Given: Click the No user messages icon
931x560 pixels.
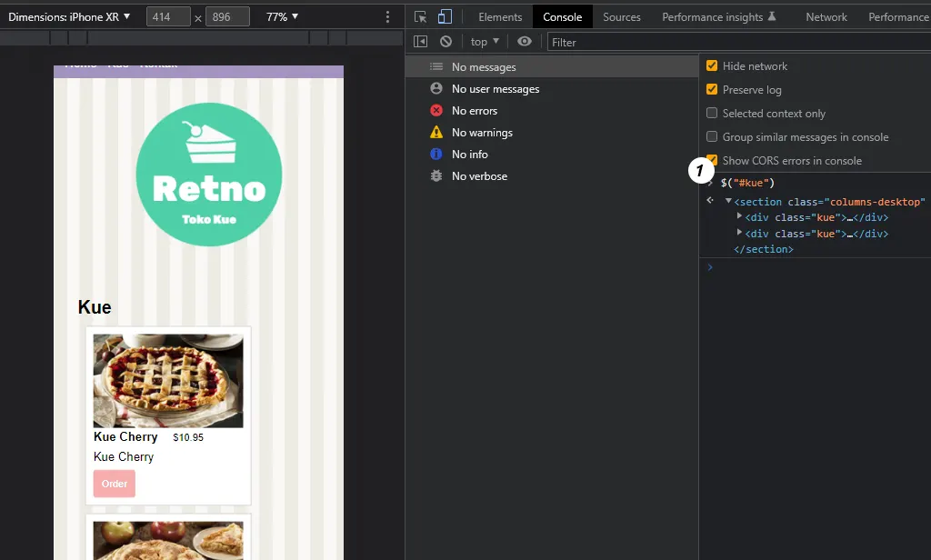Looking at the screenshot, I should pos(436,88).
